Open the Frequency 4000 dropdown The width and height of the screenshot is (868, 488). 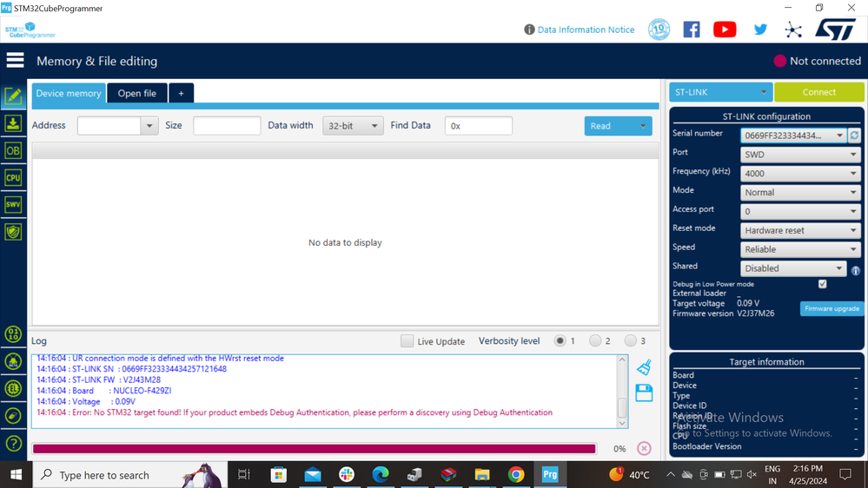pos(800,173)
